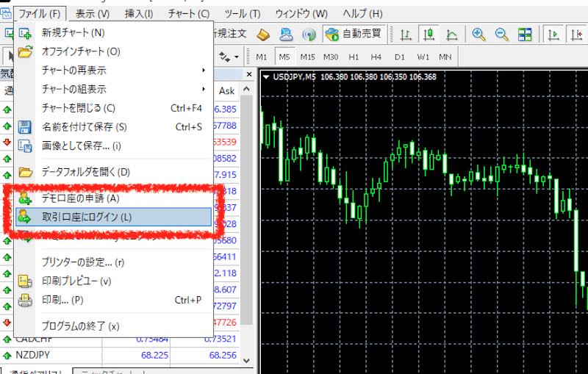Choose プログラムの終了 (x) entry

(114, 326)
